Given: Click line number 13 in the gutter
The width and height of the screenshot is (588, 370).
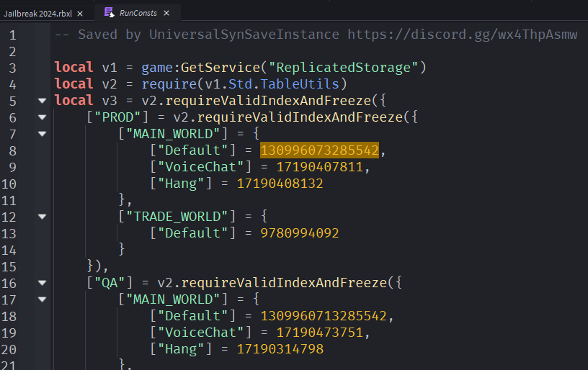Looking at the screenshot, I should pyautogui.click(x=9, y=234).
